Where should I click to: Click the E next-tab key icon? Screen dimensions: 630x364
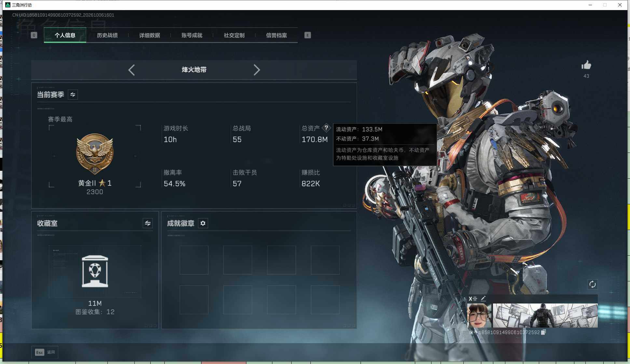tap(308, 35)
